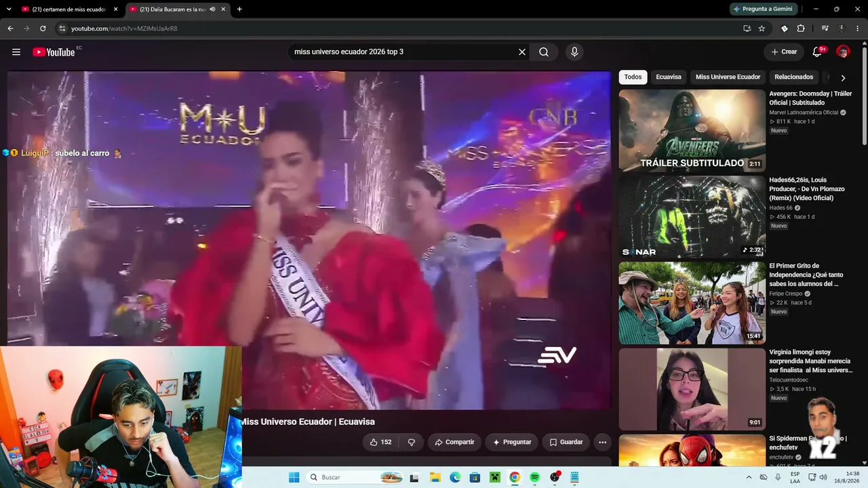The width and height of the screenshot is (868, 488).
Task: Click the Chrome address bar URL
Action: point(124,28)
